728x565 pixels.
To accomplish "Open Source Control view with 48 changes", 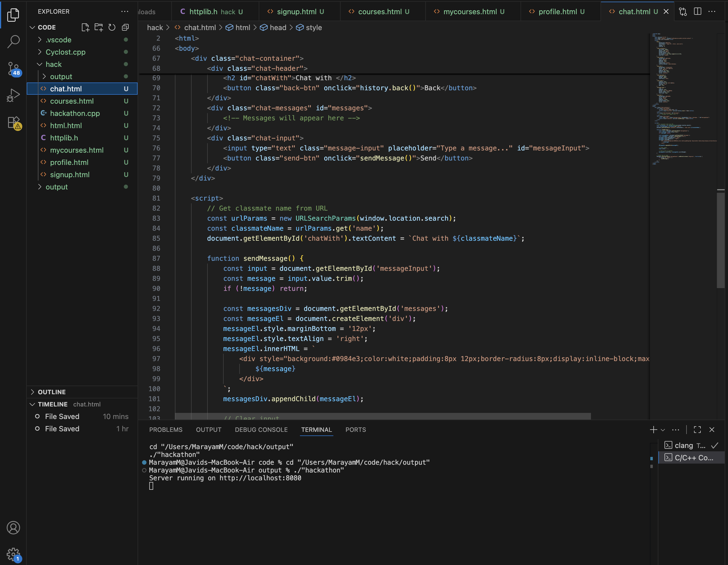I will click(x=13, y=68).
